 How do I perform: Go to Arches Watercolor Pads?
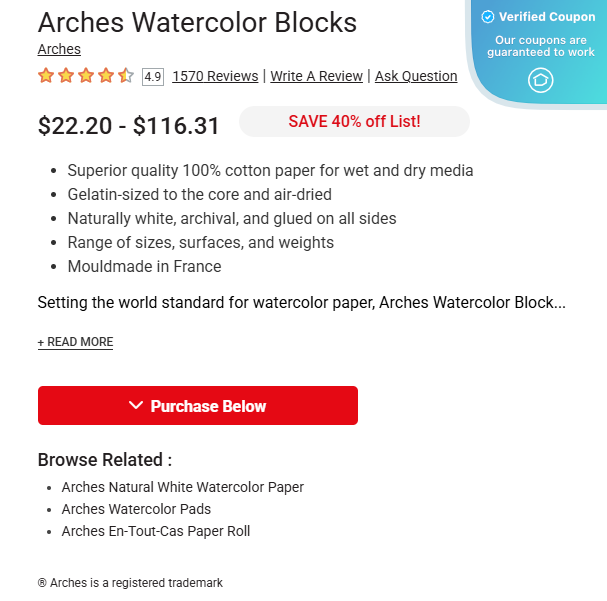[x=136, y=509]
